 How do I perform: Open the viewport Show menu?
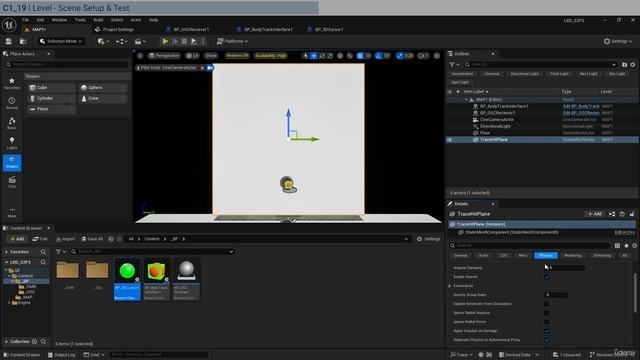click(x=211, y=56)
